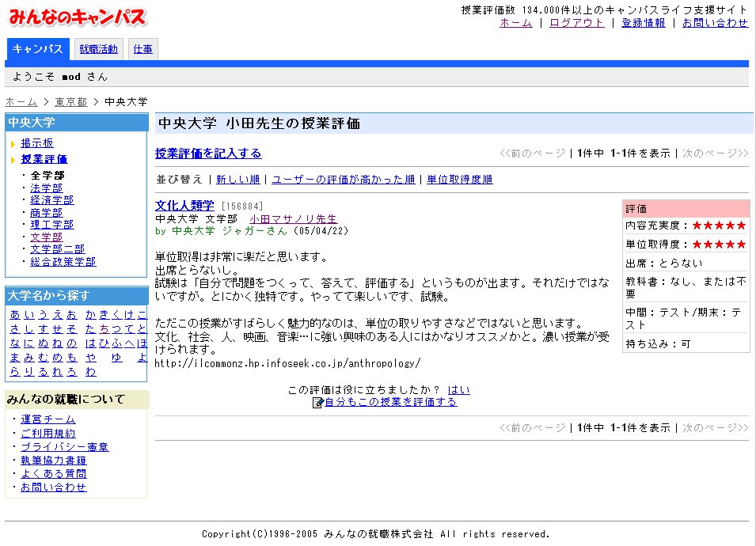The image size is (756, 546).
Task: Switch to the キャンパス tab
Action: [38, 49]
